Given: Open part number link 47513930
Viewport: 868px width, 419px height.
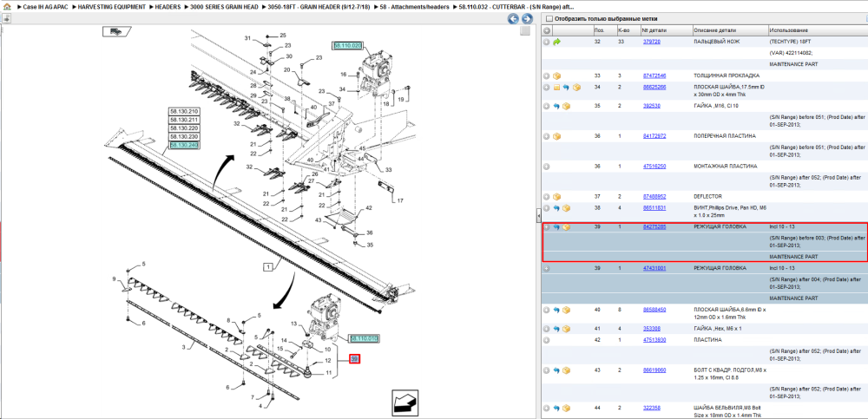Looking at the screenshot, I should tap(654, 340).
